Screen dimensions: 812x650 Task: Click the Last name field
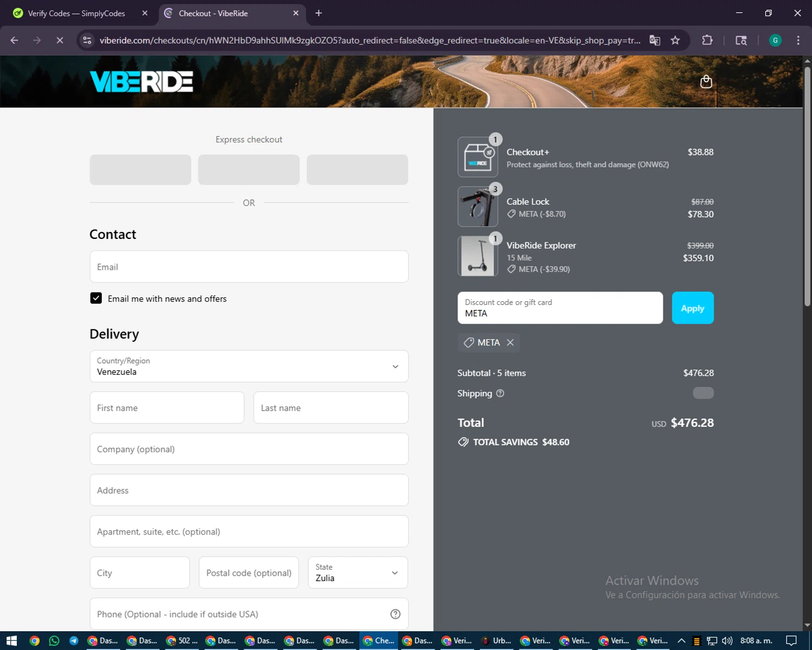(331, 407)
